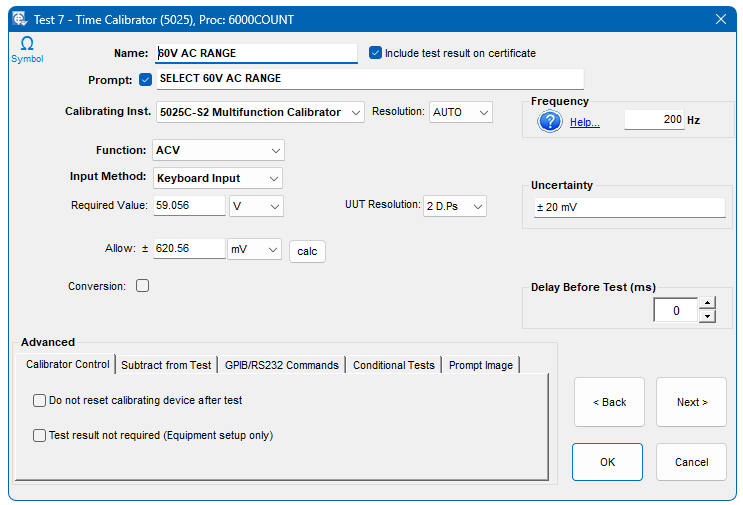Screen dimensions: 743x505
Task: Uncheck the Prompt checkbox
Action: click(x=146, y=79)
